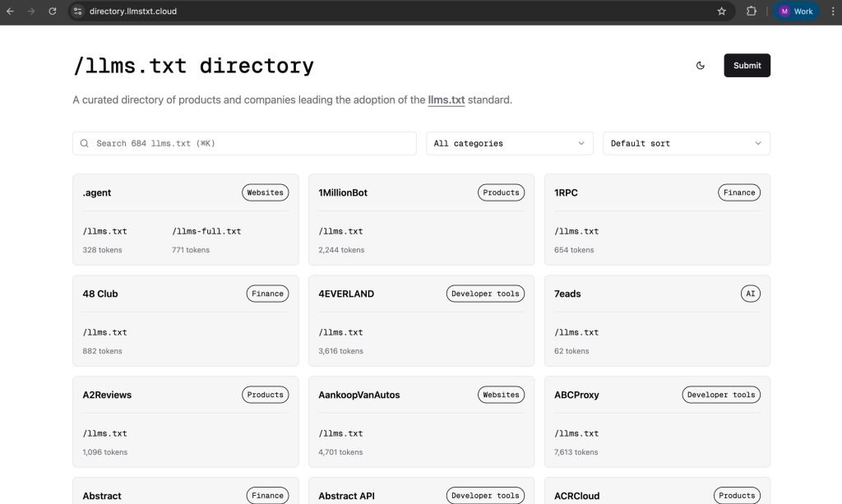Open the 48 Club card title
The image size is (842, 504).
(x=99, y=294)
